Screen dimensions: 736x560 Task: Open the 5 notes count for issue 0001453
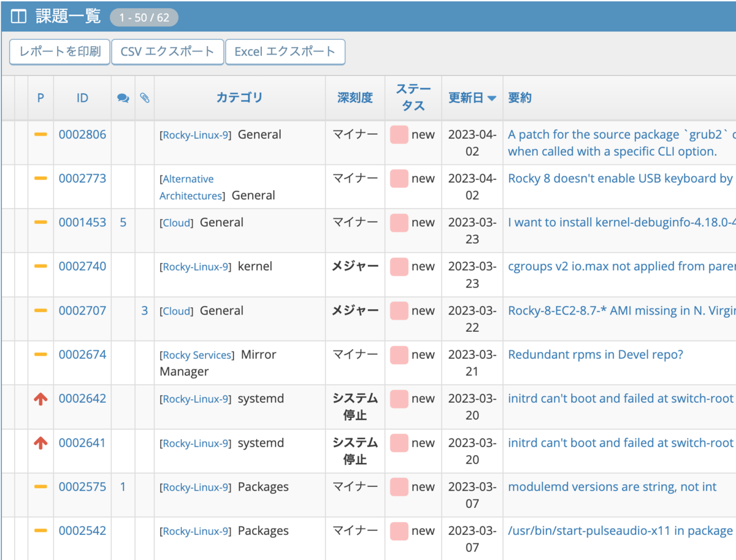[x=123, y=223]
